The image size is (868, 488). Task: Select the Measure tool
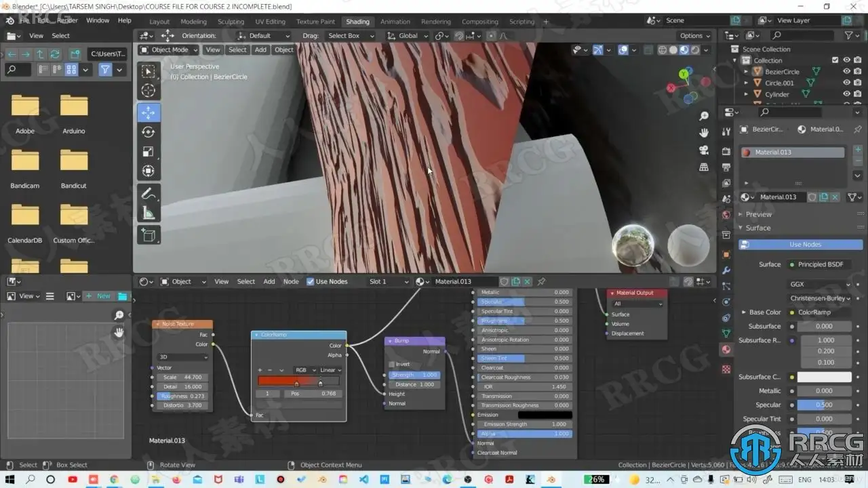point(149,213)
